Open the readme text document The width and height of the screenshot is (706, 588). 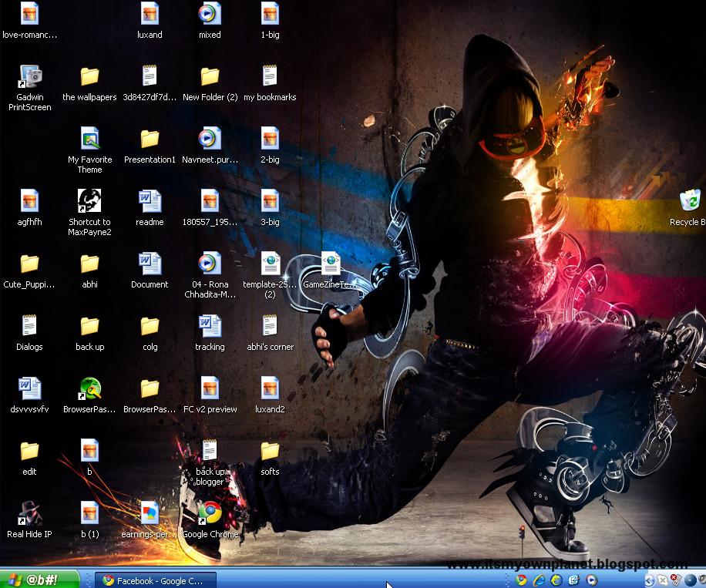pyautogui.click(x=150, y=202)
